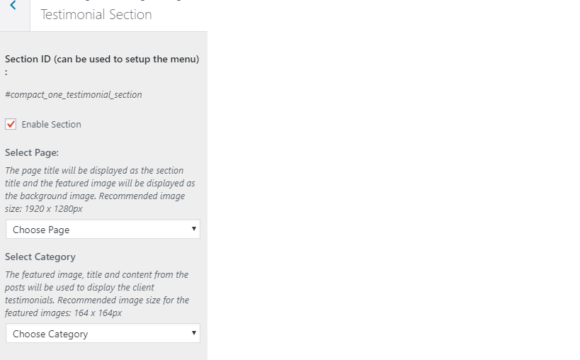
Task: Click the Testimonial Section panel title
Action: [96, 14]
